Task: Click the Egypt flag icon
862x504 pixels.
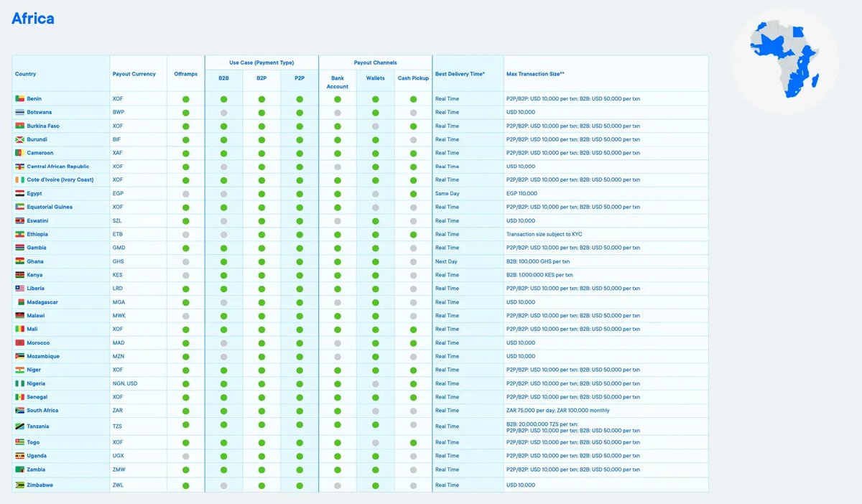Action: tap(19, 194)
